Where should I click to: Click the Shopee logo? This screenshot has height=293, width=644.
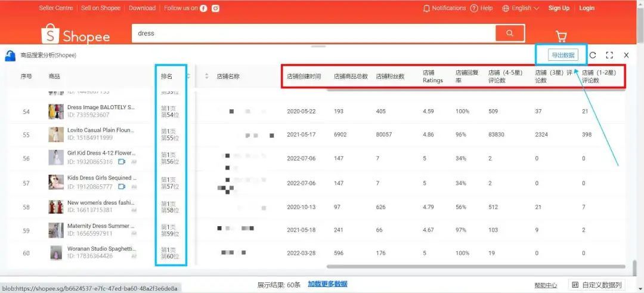[76, 35]
